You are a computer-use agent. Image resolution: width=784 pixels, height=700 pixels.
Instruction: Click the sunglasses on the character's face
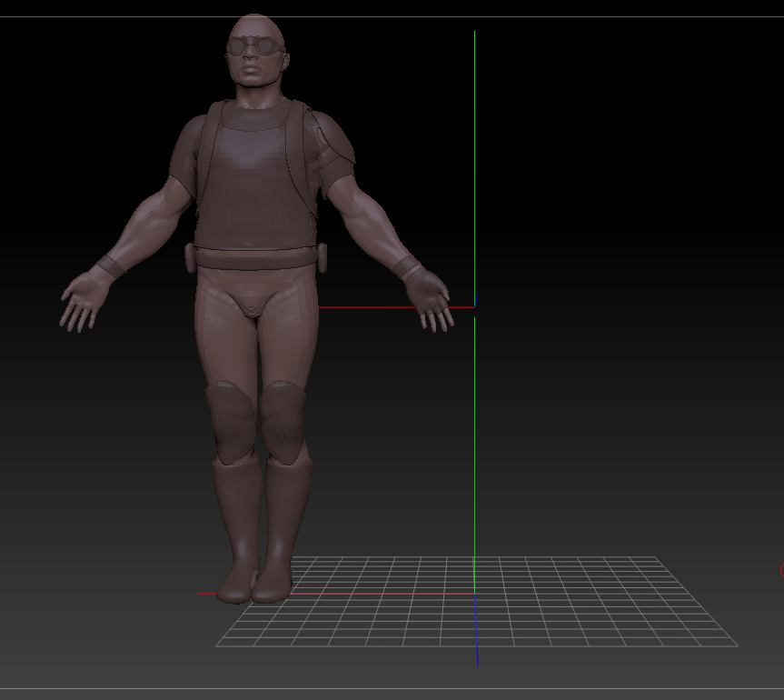pyautogui.click(x=255, y=47)
